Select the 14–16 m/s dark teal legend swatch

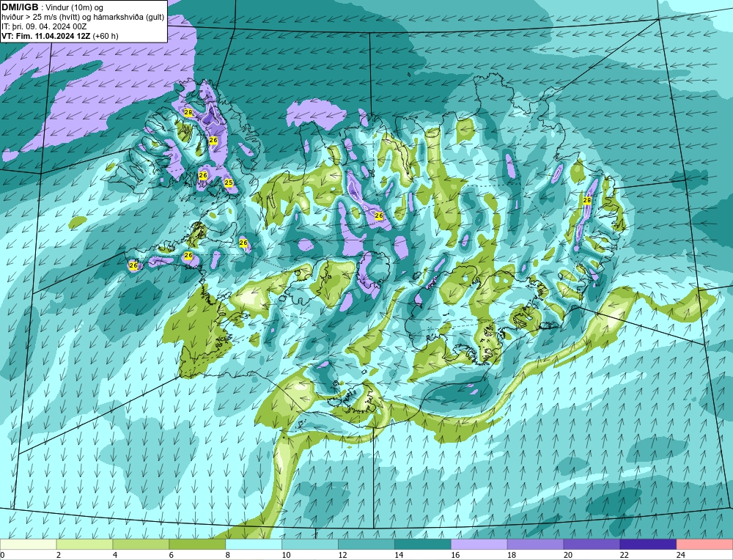click(x=423, y=545)
